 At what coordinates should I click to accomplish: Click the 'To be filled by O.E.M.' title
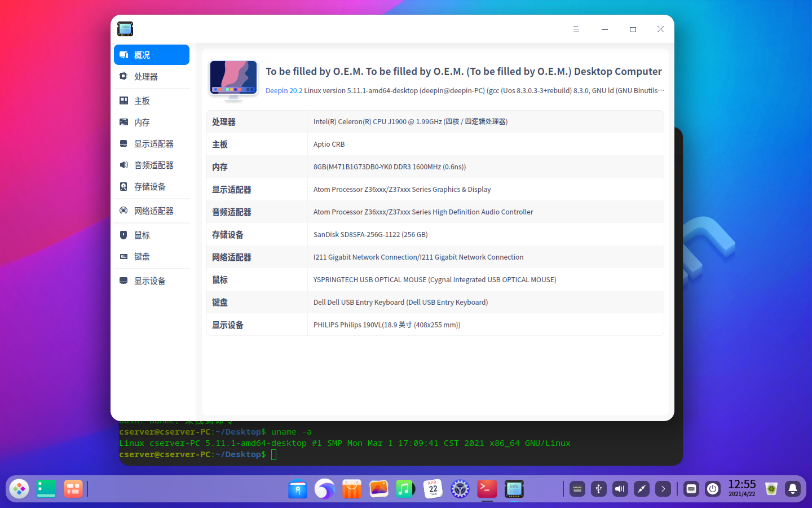pyautogui.click(x=464, y=71)
